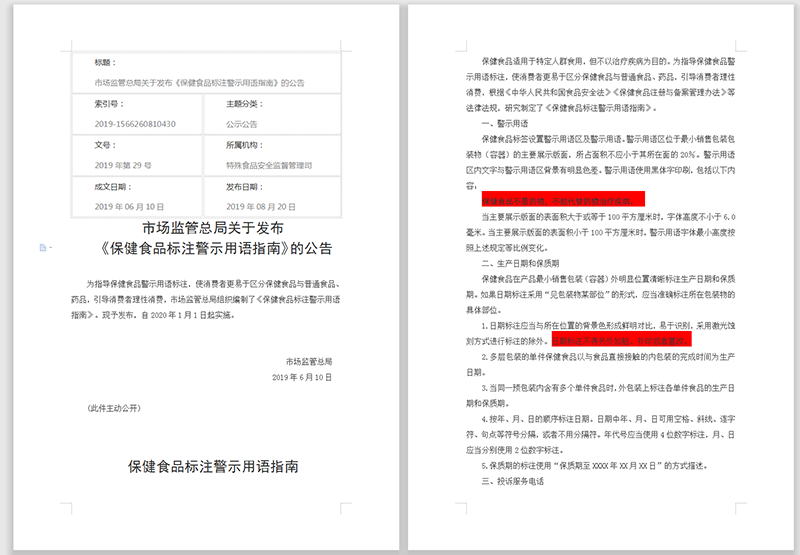Click the signature '市场监管总局' on page one

[309, 362]
